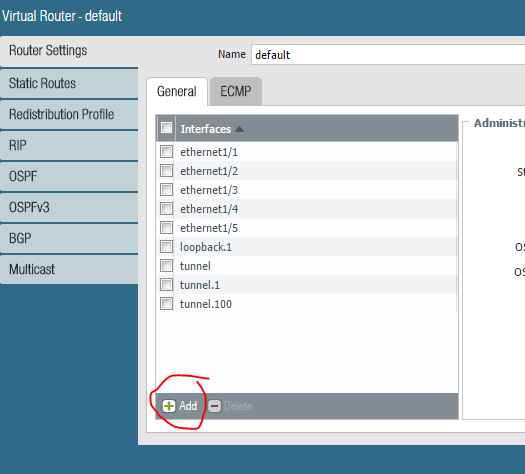Viewport: 525px width, 474px height.
Task: Open the General tab
Action: click(x=177, y=91)
